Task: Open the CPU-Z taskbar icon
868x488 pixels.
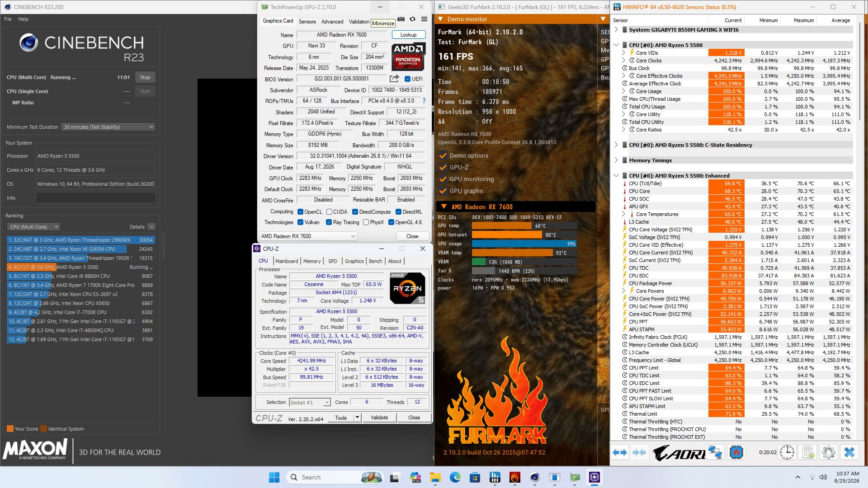Action: click(x=594, y=477)
